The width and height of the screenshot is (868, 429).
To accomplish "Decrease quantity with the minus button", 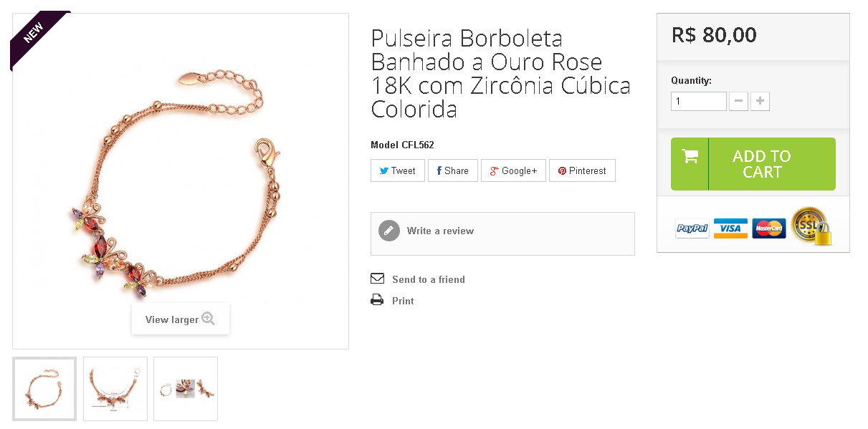I will pyautogui.click(x=738, y=101).
